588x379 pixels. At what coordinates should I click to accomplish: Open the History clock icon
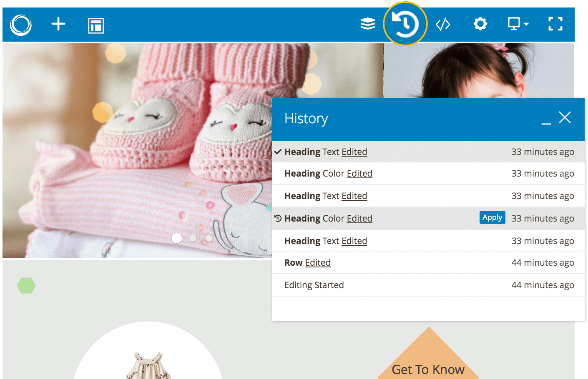[405, 24]
